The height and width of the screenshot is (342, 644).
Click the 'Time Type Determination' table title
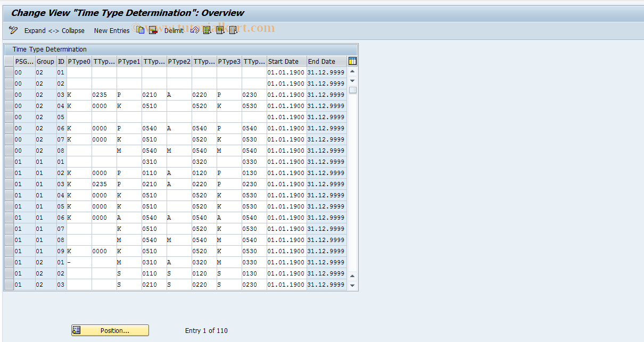pos(49,49)
